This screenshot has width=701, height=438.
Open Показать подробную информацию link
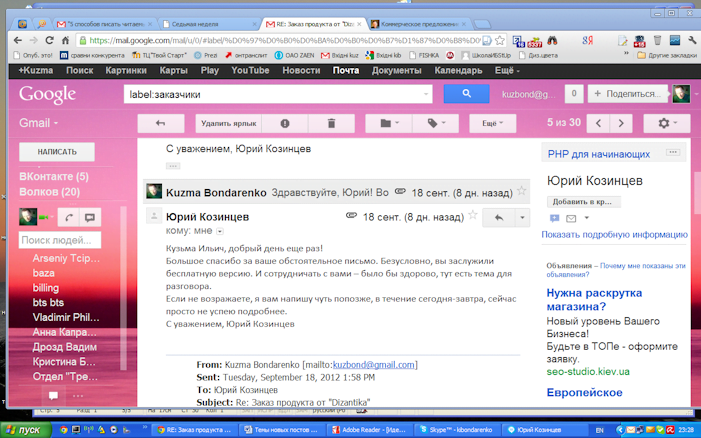pyautogui.click(x=614, y=235)
